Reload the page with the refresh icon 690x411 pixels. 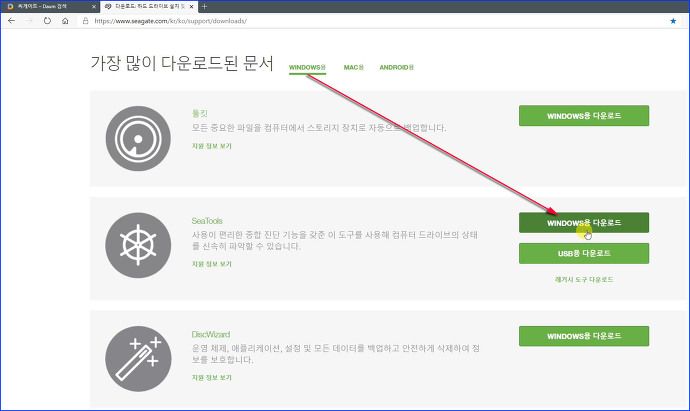pos(47,21)
